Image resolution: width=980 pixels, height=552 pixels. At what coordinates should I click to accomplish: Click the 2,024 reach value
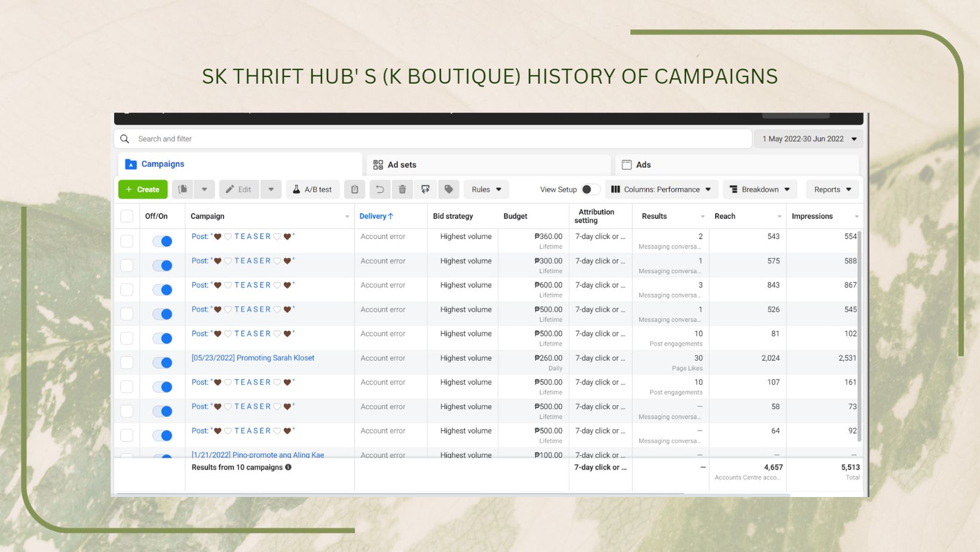(x=770, y=358)
